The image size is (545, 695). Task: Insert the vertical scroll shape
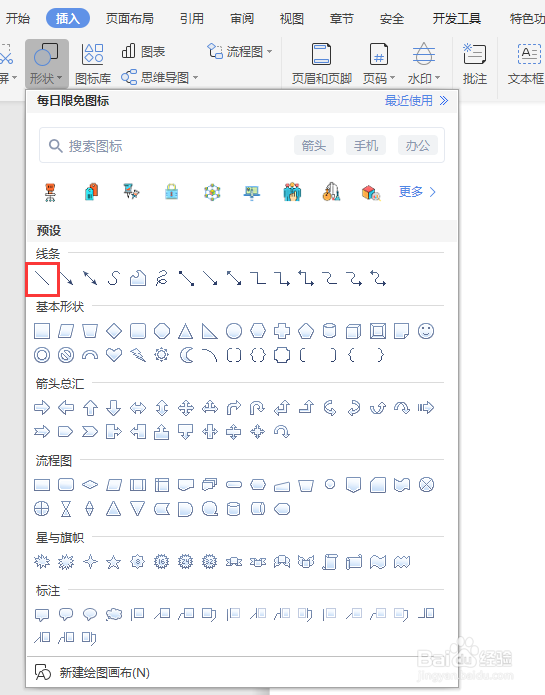[x=330, y=562]
